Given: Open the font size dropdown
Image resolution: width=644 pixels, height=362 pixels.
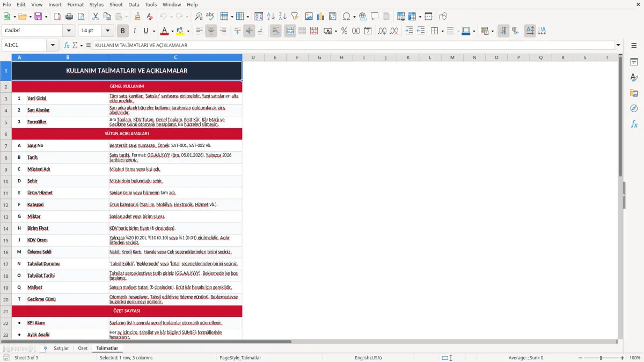Looking at the screenshot, I should point(107,31).
